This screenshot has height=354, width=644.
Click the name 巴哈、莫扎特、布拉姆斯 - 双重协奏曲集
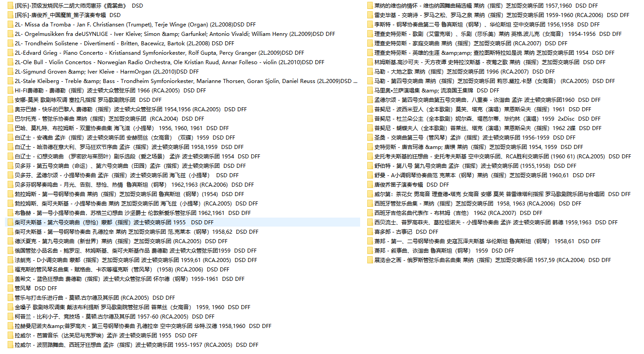(x=122, y=128)
